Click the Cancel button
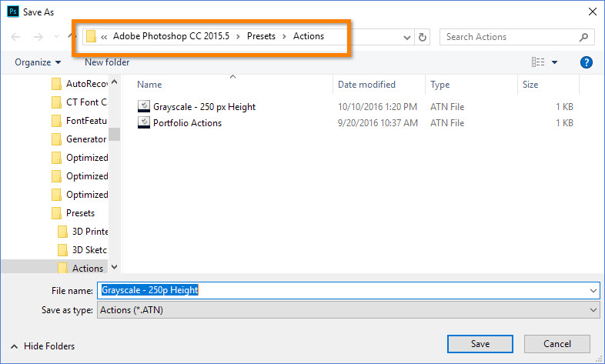The height and width of the screenshot is (364, 605). (557, 344)
